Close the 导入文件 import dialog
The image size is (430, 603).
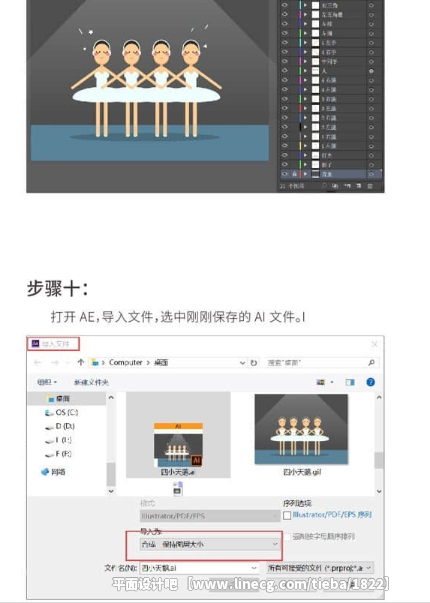coord(374,344)
